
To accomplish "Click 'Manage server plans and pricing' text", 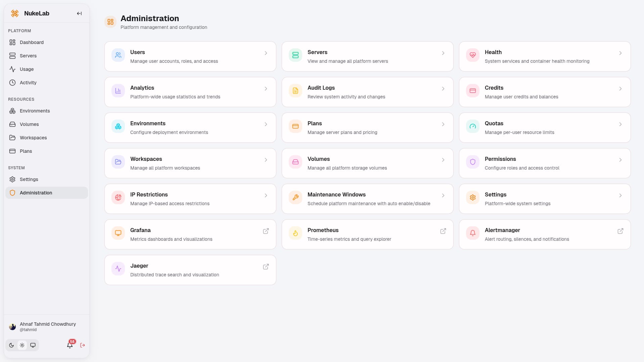I will click(x=342, y=132).
